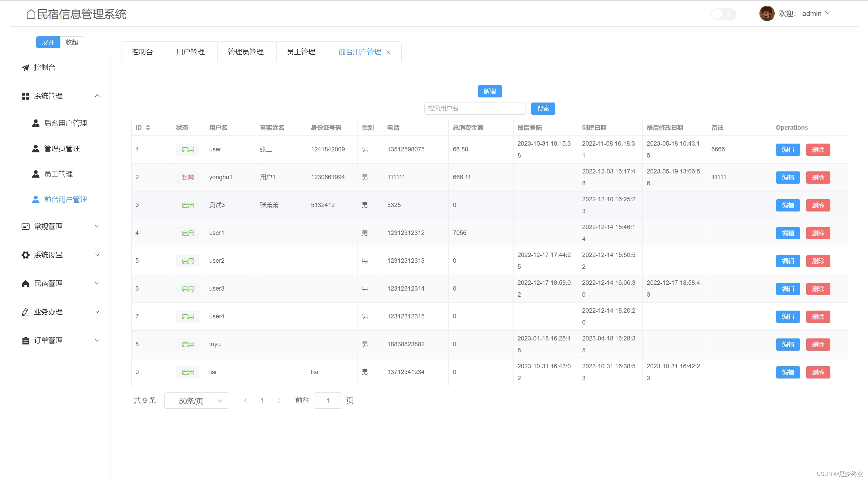Select the 收起 menu mode button
Viewport: 868px width, 480px height.
pyautogui.click(x=72, y=42)
